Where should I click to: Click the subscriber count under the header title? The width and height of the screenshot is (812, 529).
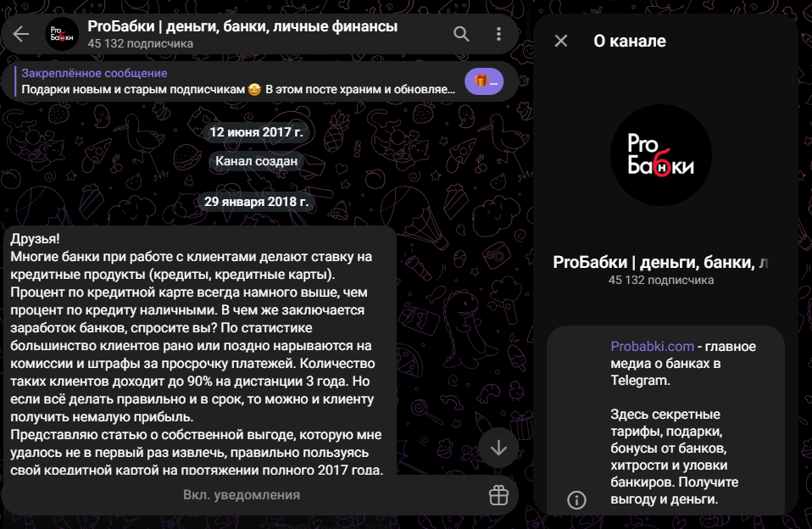click(x=141, y=43)
